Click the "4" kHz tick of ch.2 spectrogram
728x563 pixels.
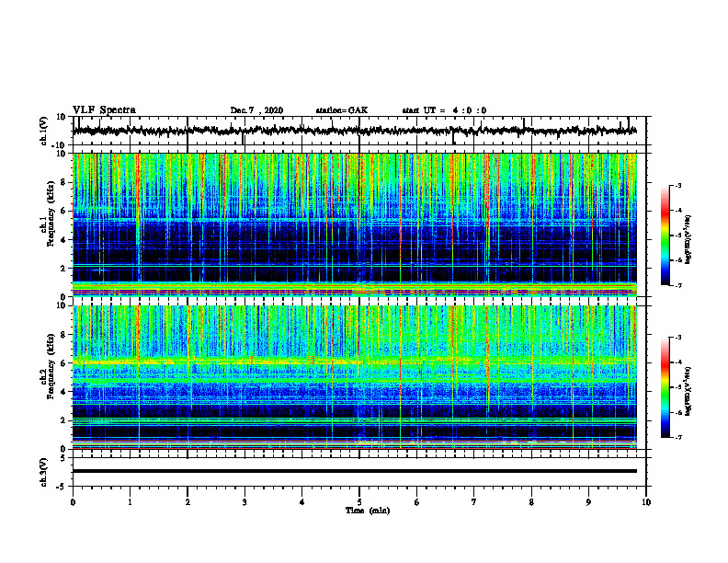(64, 392)
